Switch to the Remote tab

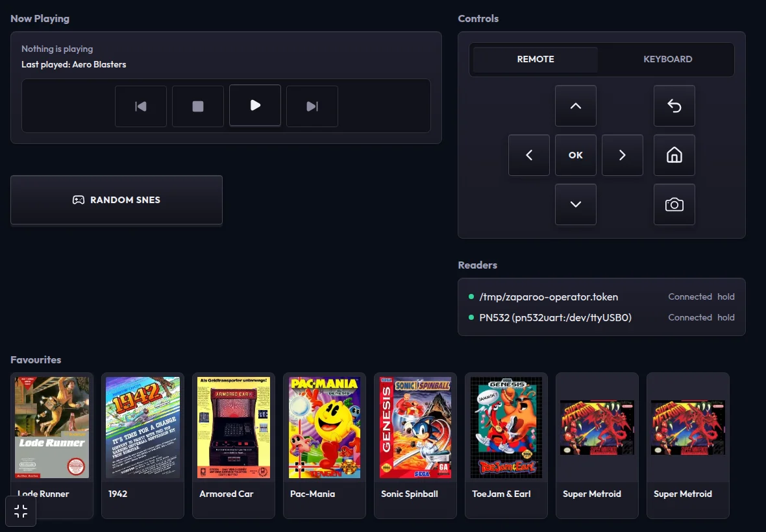click(x=536, y=59)
